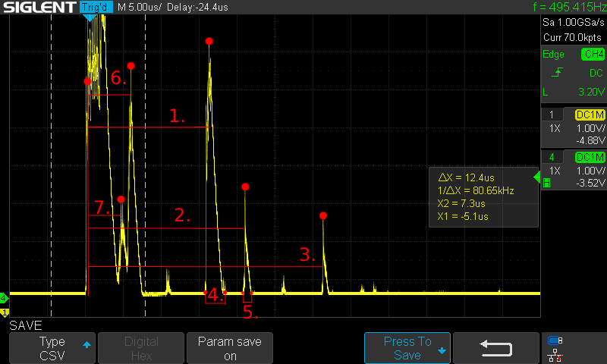Viewport: 607px width, 364px height.
Task: Click the -4.88V offset value
Action: point(590,140)
